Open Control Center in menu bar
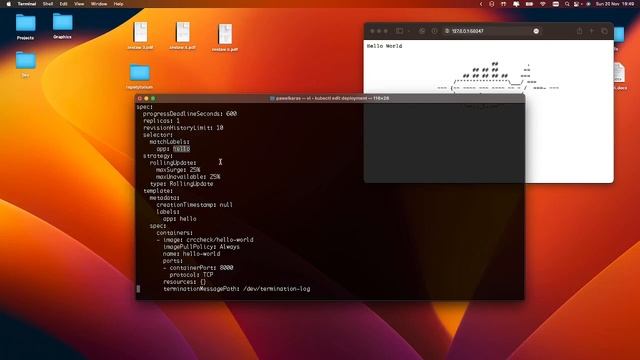640x360 pixels. [576, 4]
